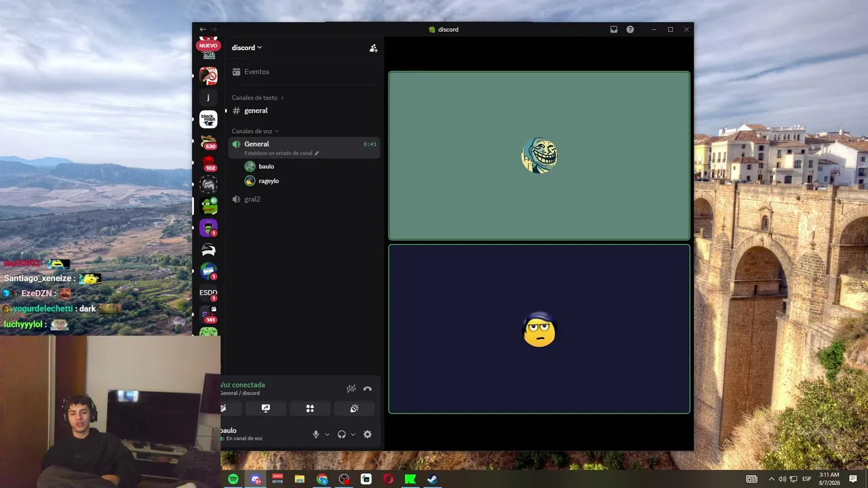Click Establece un estado de canal
This screenshot has height=488, width=868.
coord(281,153)
